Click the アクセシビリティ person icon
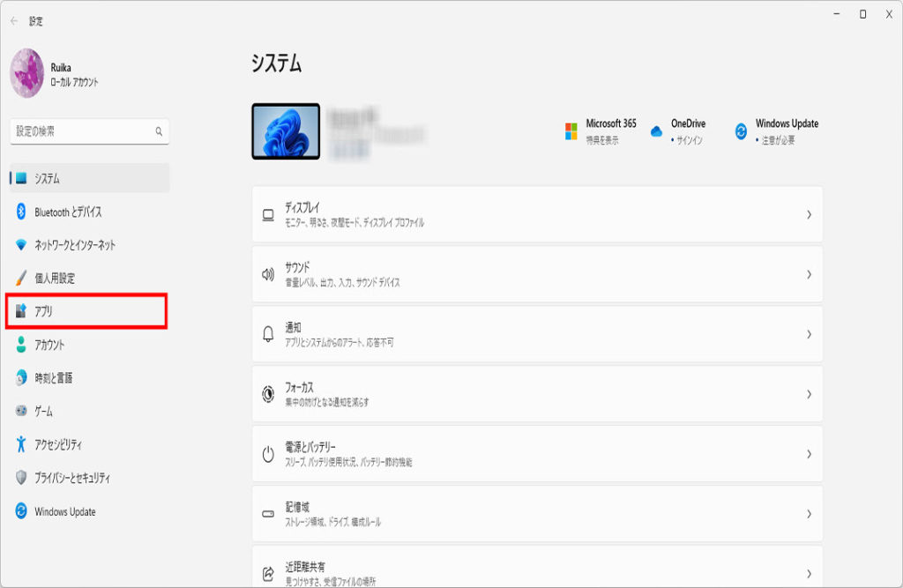Image resolution: width=903 pixels, height=588 pixels. point(22,445)
